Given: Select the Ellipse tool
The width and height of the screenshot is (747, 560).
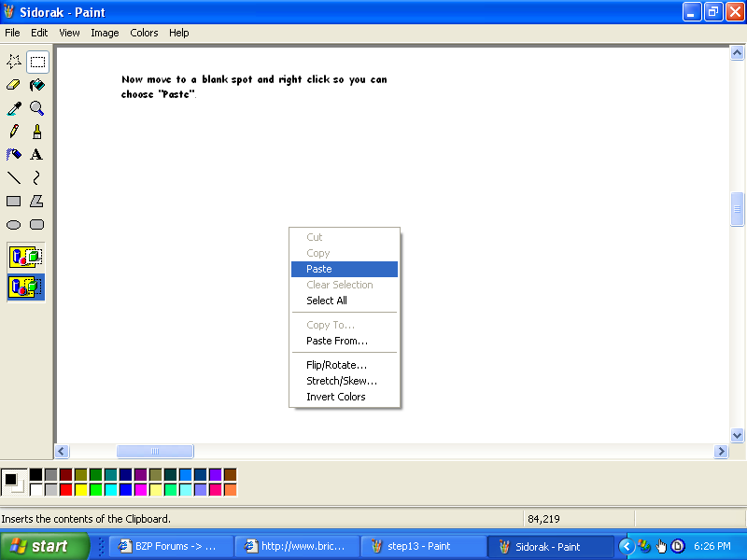Looking at the screenshot, I should pos(13,224).
